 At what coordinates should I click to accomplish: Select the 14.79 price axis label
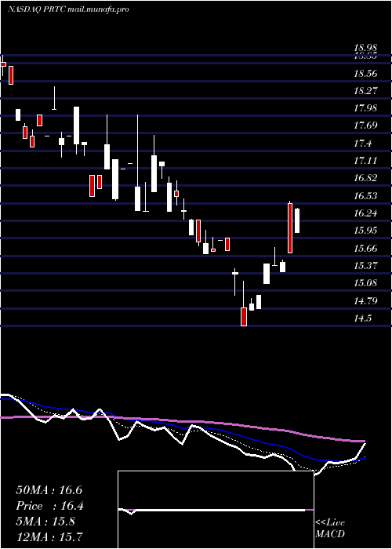point(366,300)
